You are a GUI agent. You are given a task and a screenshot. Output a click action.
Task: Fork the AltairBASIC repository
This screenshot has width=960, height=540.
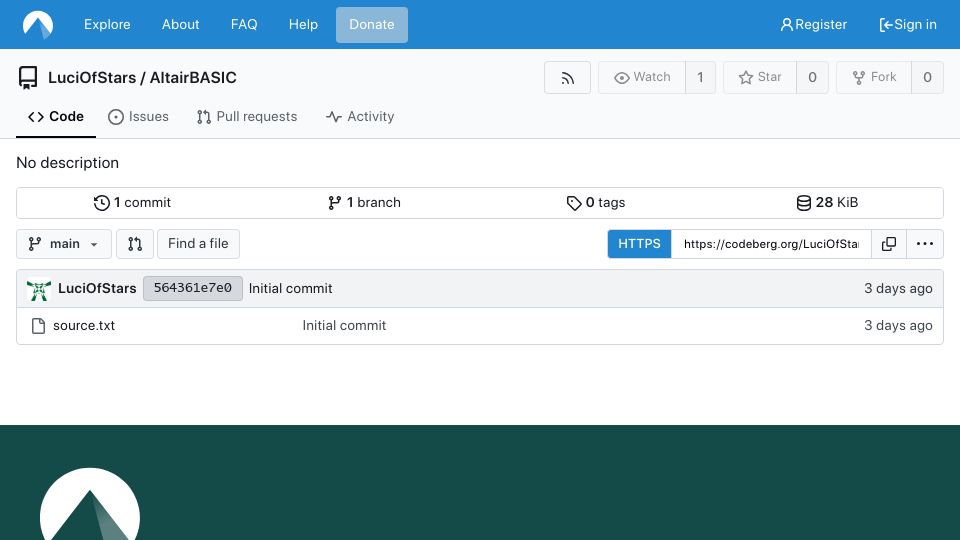point(874,78)
